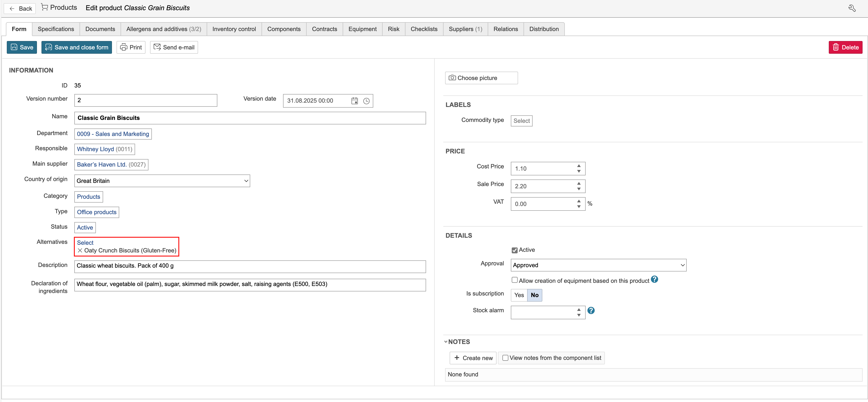Decrease the Cost Price value
The width and height of the screenshot is (868, 402).
tap(579, 171)
